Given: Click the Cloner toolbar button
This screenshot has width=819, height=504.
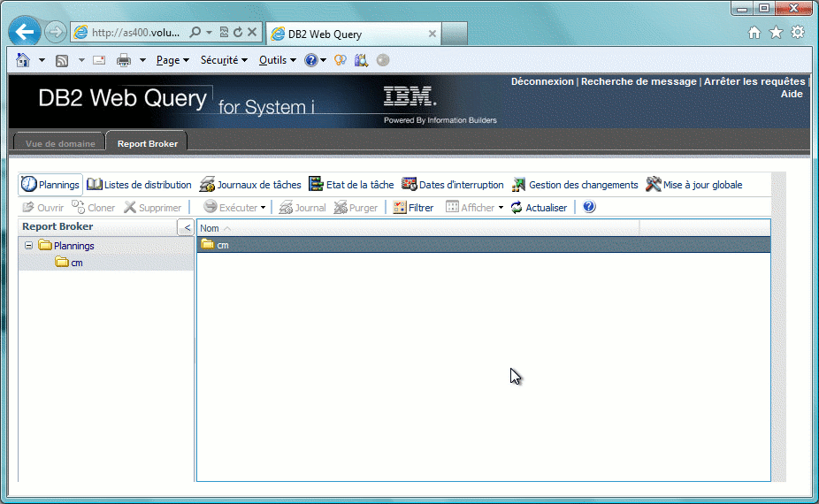Looking at the screenshot, I should click(x=94, y=208).
